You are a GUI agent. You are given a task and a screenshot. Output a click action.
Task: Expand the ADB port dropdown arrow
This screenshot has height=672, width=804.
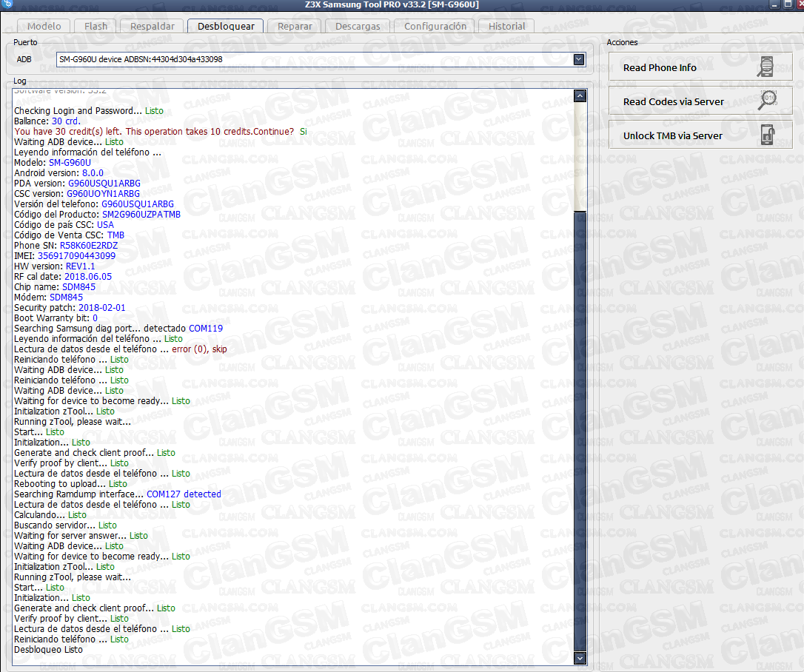[x=578, y=59]
